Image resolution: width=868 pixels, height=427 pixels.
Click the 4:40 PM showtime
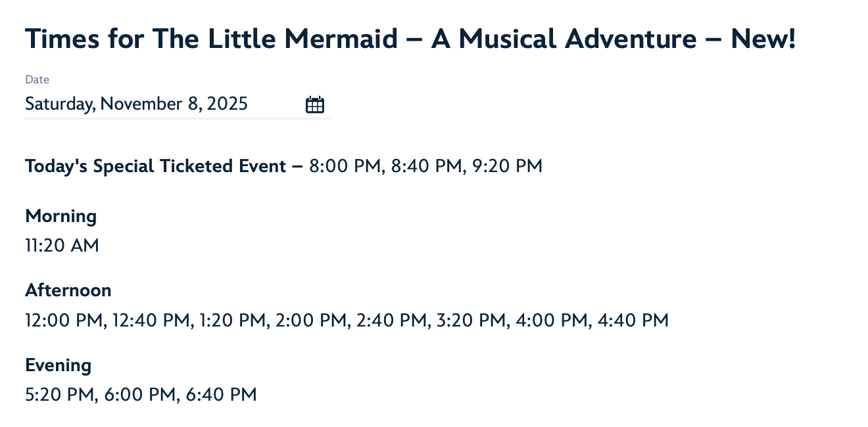[633, 321]
